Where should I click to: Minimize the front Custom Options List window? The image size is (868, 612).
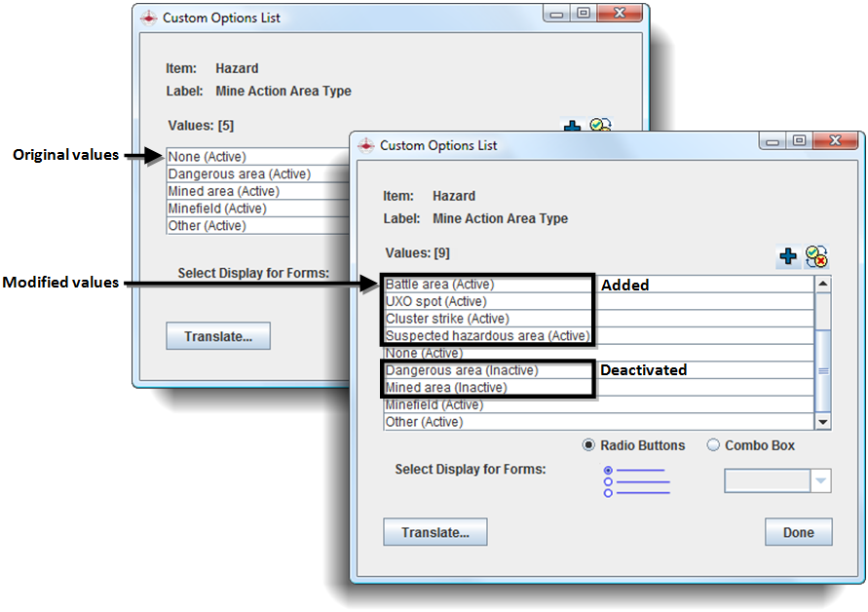[x=775, y=141]
